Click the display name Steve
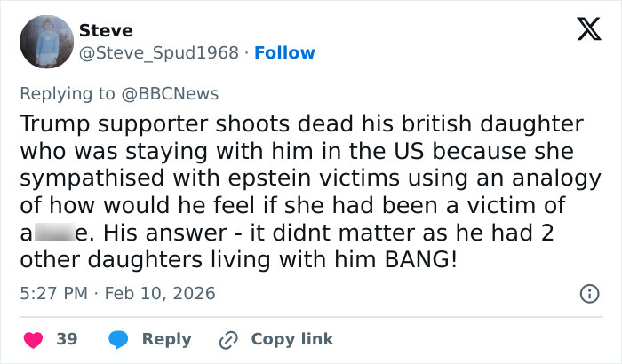Image resolution: width=622 pixels, height=364 pixels. [x=106, y=30]
